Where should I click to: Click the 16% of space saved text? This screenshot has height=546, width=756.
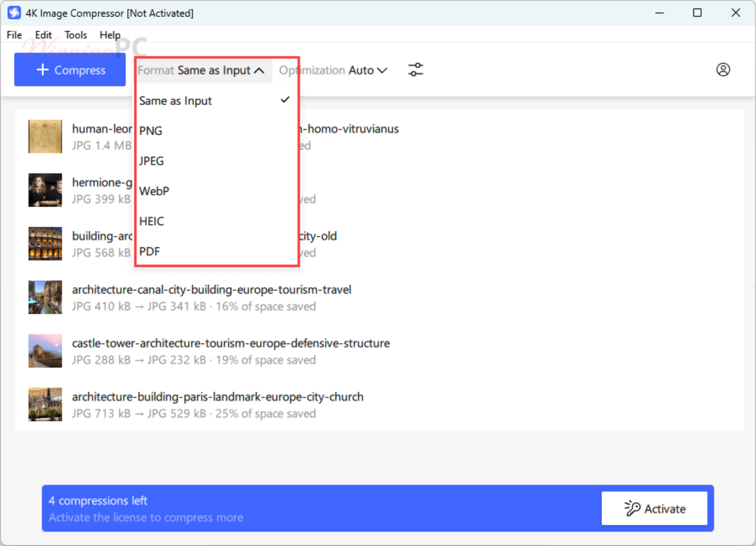266,307
